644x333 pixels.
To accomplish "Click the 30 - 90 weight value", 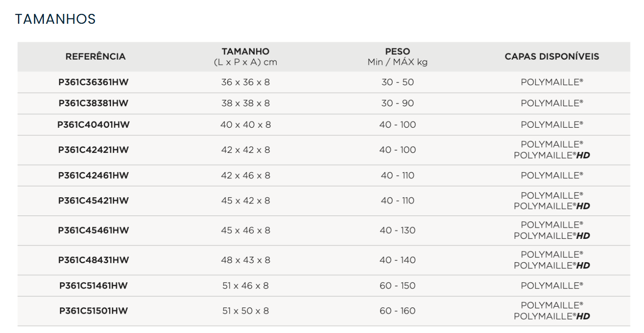I will 397,103.
